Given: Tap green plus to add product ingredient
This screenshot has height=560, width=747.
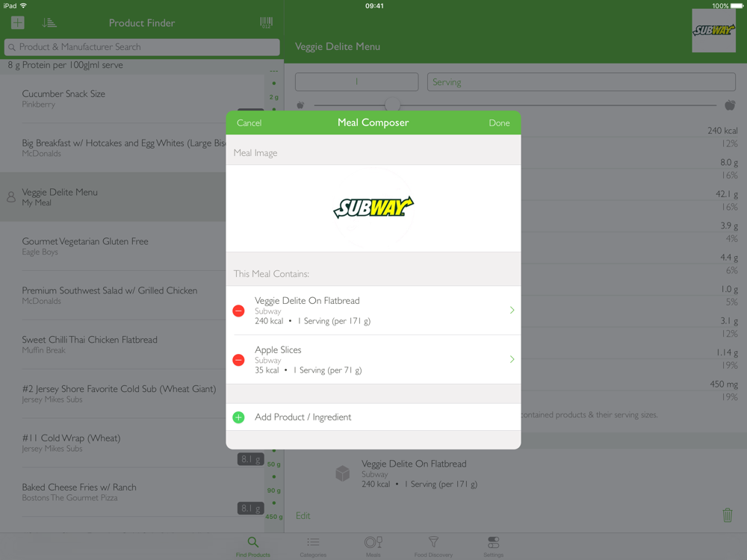Looking at the screenshot, I should tap(239, 417).
